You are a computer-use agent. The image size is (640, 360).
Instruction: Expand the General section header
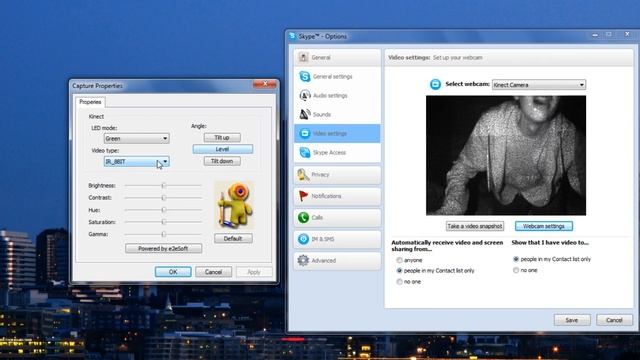337,58
